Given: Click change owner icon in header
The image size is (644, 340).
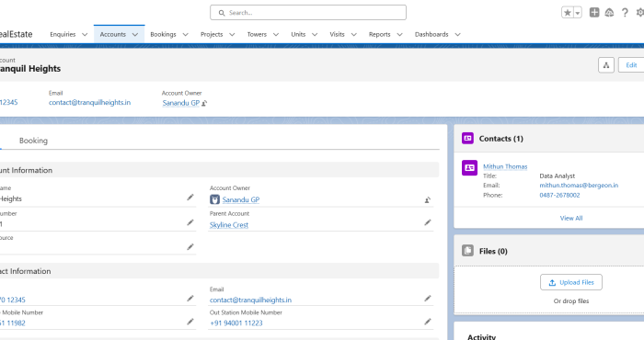Looking at the screenshot, I should (204, 103).
